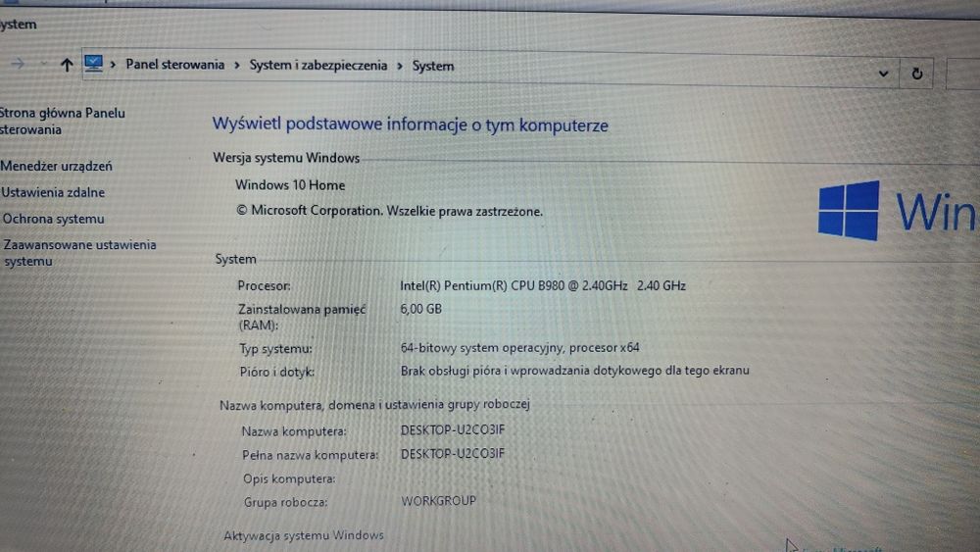This screenshot has height=552, width=980.
Task: Open Zaawansowane ustawienia systemu
Action: click(80, 253)
